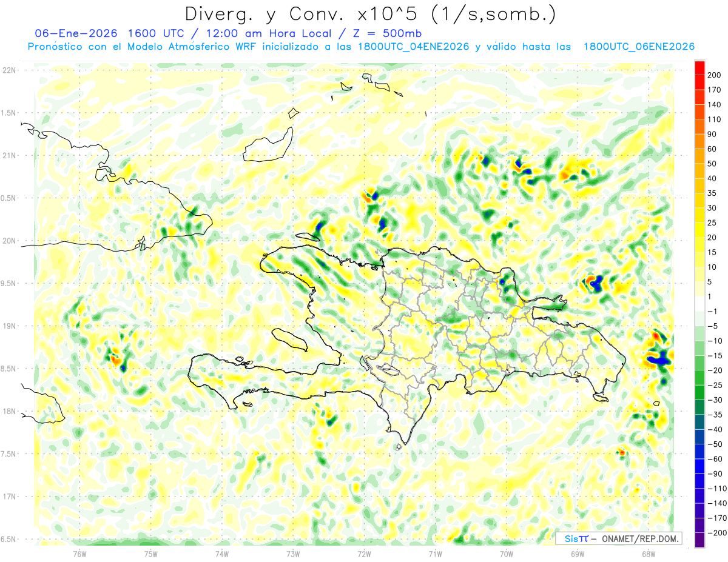Click the '-5' colorbar label
728x562 pixels.
[714, 326]
